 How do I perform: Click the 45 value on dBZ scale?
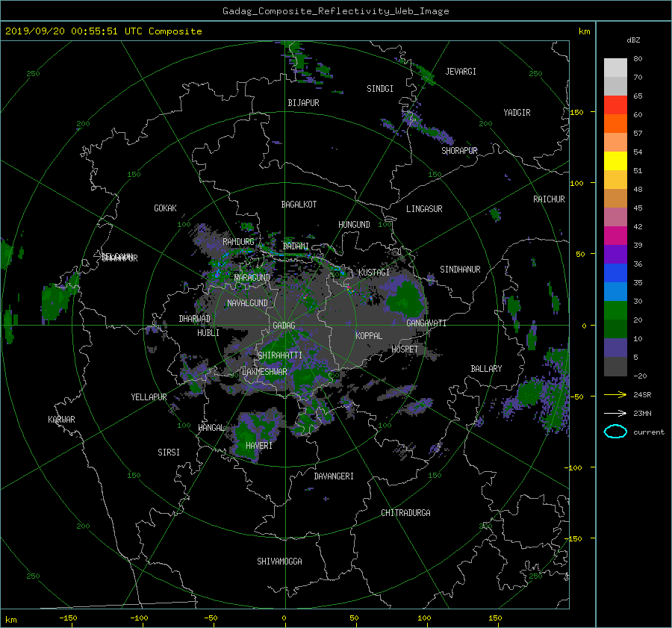638,208
